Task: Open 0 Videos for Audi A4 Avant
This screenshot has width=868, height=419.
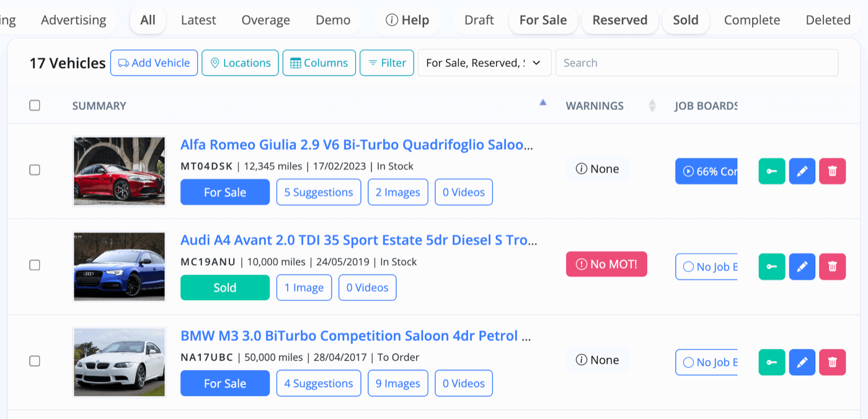Action: point(368,288)
